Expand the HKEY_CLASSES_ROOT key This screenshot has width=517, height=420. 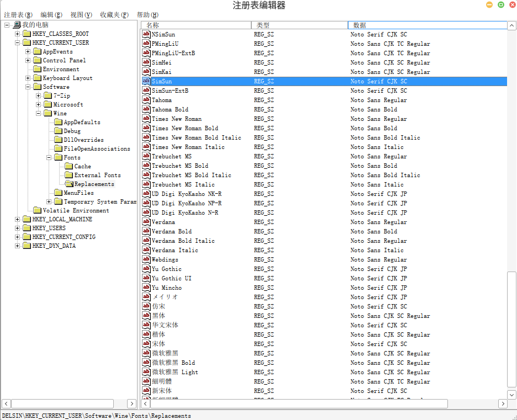(17, 34)
